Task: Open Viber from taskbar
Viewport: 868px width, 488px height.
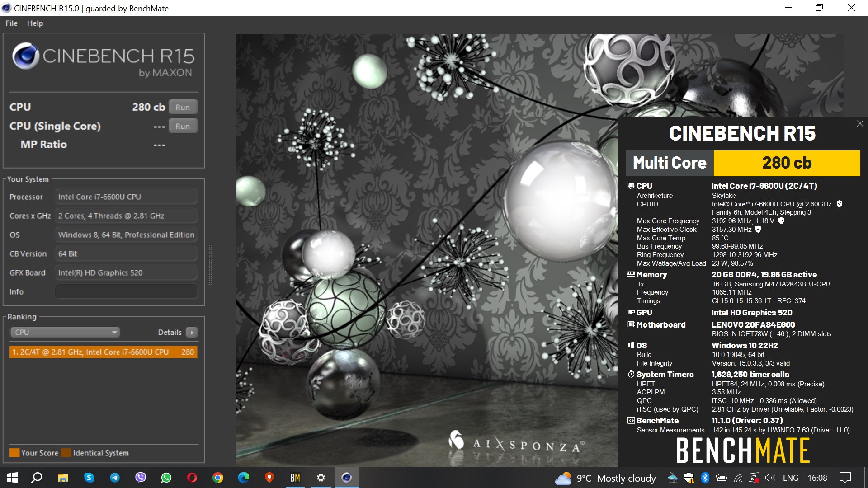Action: coord(141,478)
